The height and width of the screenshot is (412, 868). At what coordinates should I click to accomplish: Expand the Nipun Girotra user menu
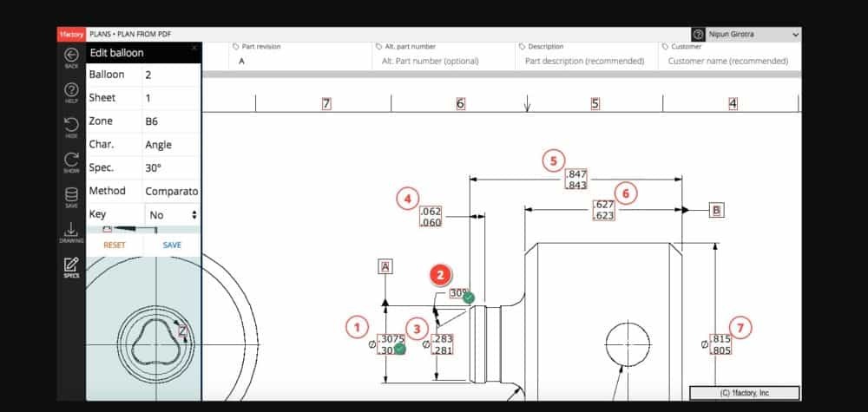pyautogui.click(x=795, y=35)
